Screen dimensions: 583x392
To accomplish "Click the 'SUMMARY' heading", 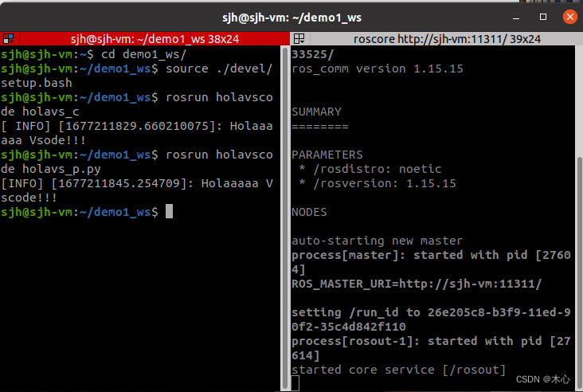I will point(316,112).
